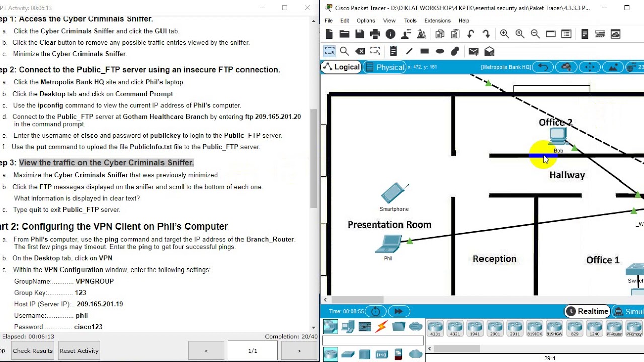Click Create New Cluster cloud button
This screenshot has height=362, width=644.
(x=567, y=67)
